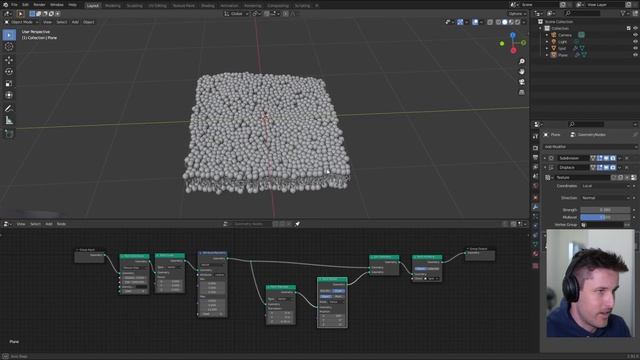The image size is (640, 360).
Task: Open Coordinates Local dropdown
Action: (x=606, y=186)
